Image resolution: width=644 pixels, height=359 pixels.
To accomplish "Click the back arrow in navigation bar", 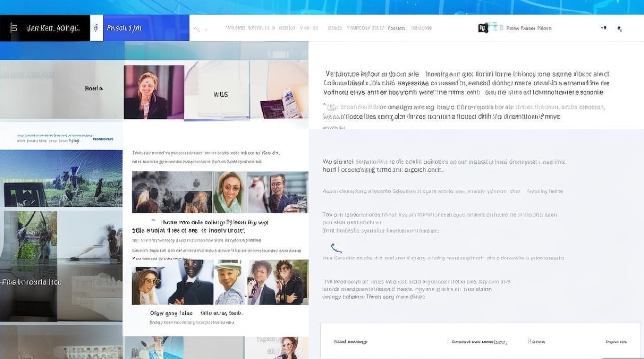I will tap(197, 29).
